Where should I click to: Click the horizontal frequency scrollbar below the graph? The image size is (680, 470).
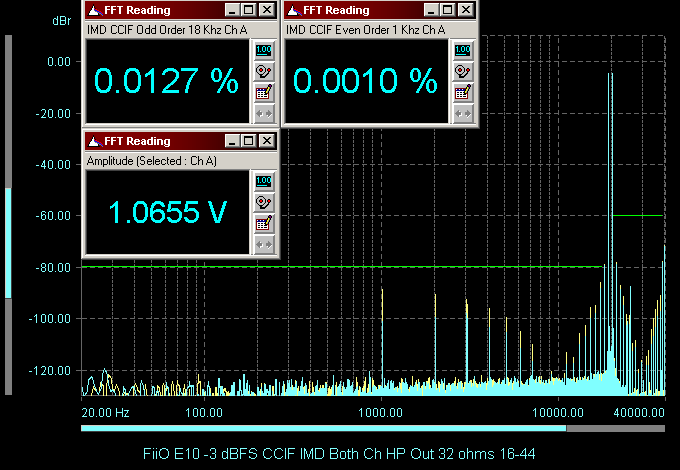[322, 428]
